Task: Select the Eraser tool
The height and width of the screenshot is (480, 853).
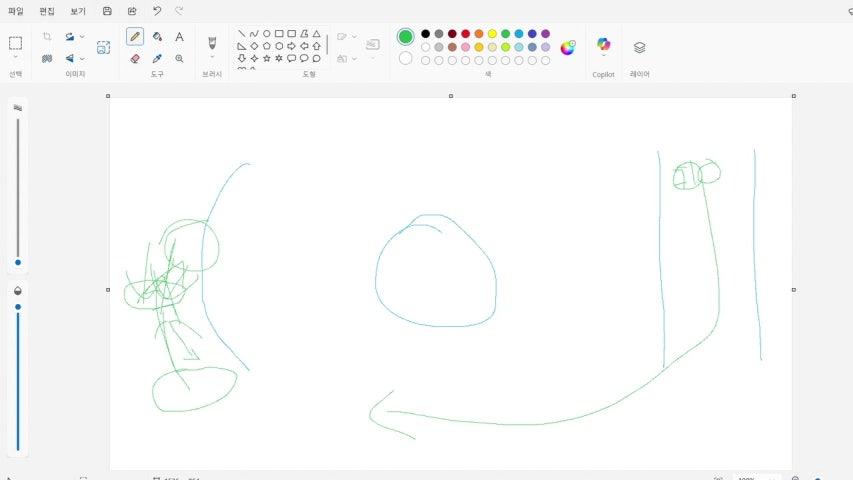Action: (135, 58)
